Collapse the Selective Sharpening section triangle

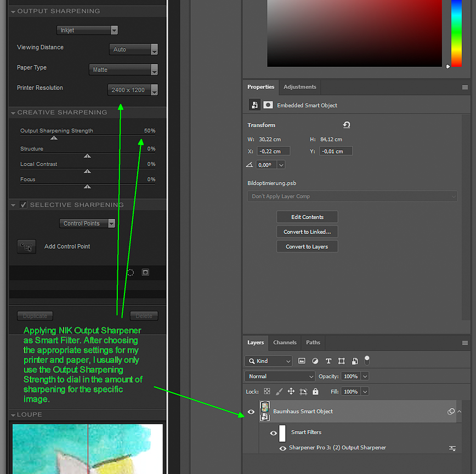coord(13,205)
